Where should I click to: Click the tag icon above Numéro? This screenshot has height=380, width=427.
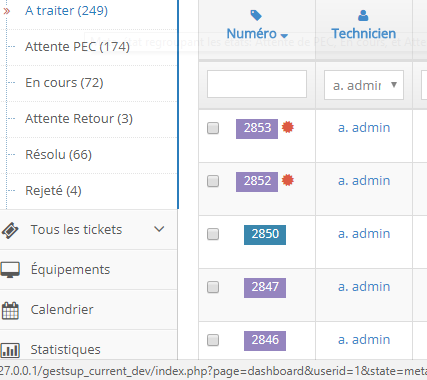tap(256, 15)
